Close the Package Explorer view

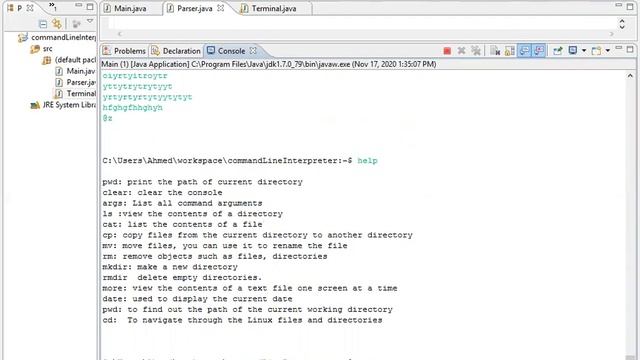[x=30, y=8]
